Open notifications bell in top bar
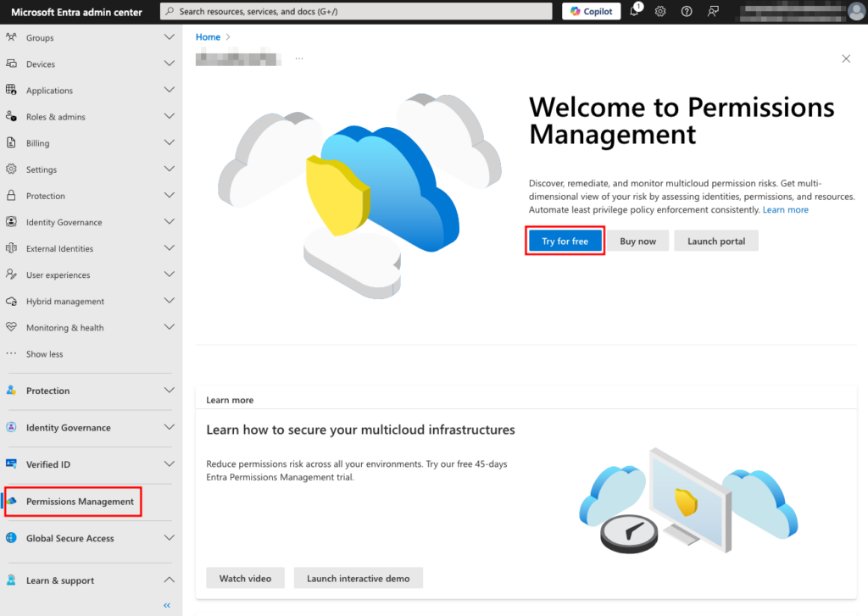This screenshot has height=616, width=868. point(635,10)
